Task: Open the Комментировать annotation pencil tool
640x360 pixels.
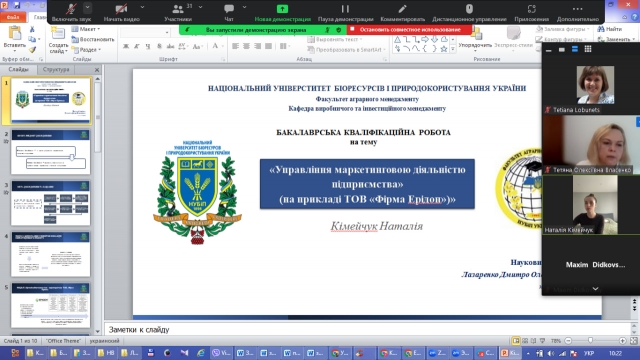Action: coord(402,9)
